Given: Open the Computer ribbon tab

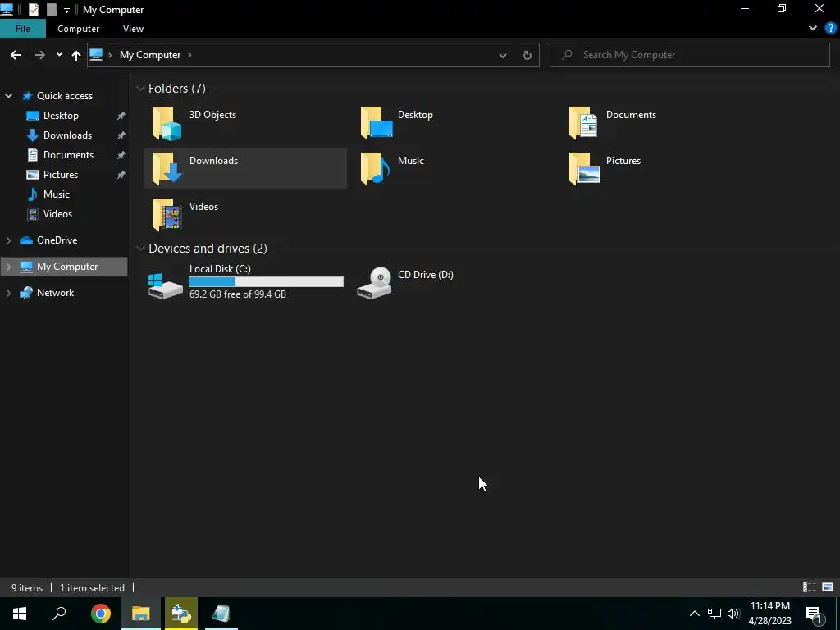Looking at the screenshot, I should click(x=78, y=29).
